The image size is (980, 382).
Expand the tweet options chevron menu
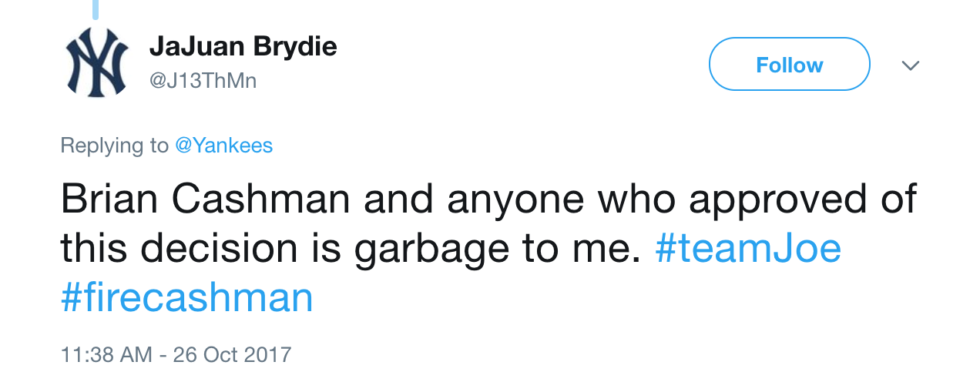click(911, 65)
